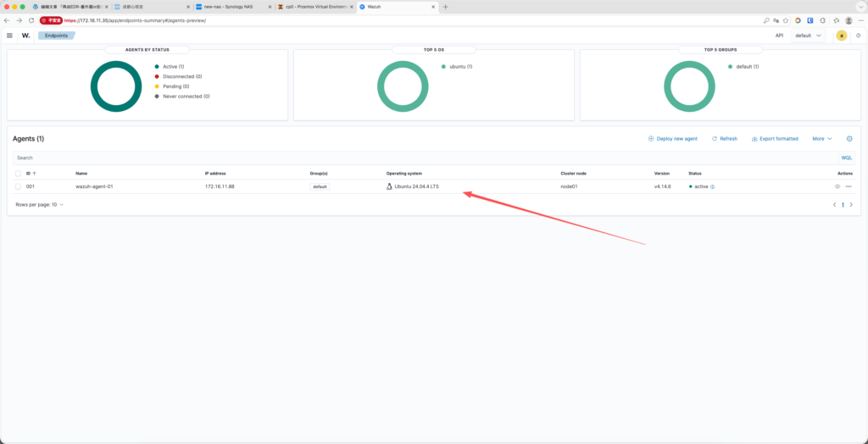Expand the More dropdown menu
868x444 pixels.
[x=822, y=139]
